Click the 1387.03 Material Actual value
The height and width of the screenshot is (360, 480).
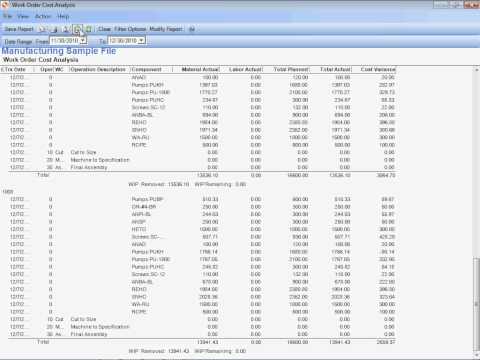209,85
